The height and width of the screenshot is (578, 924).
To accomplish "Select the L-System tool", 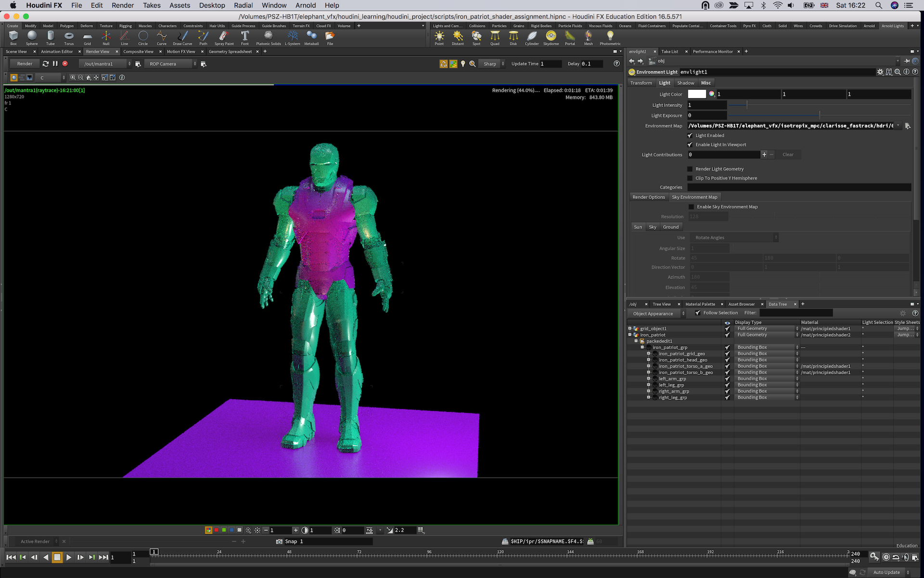I will (292, 38).
